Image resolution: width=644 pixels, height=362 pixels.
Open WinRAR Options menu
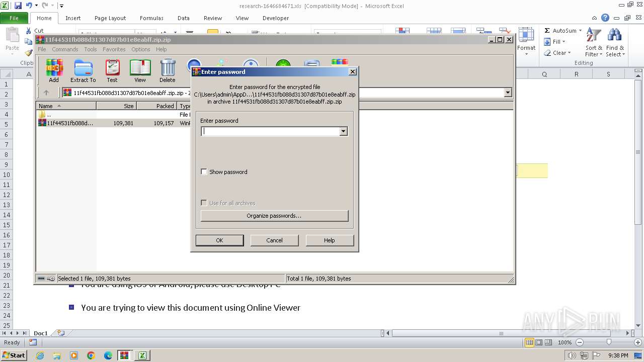141,49
